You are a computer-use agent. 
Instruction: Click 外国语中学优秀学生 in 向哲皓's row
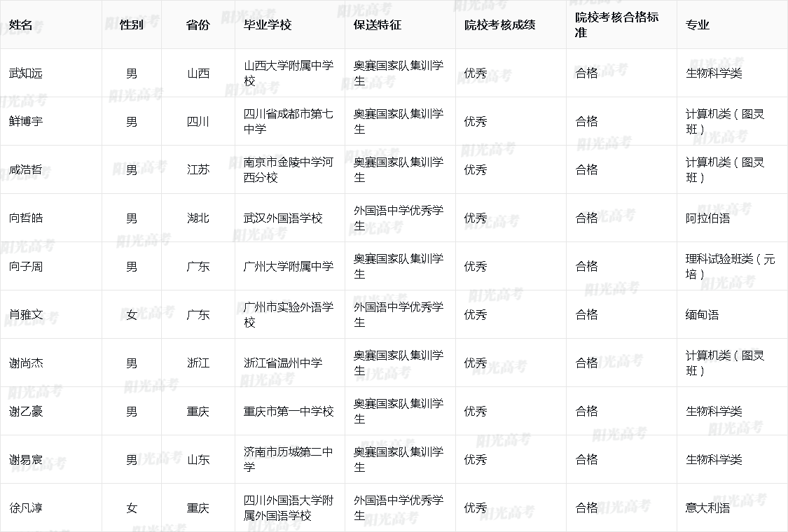pos(399,218)
